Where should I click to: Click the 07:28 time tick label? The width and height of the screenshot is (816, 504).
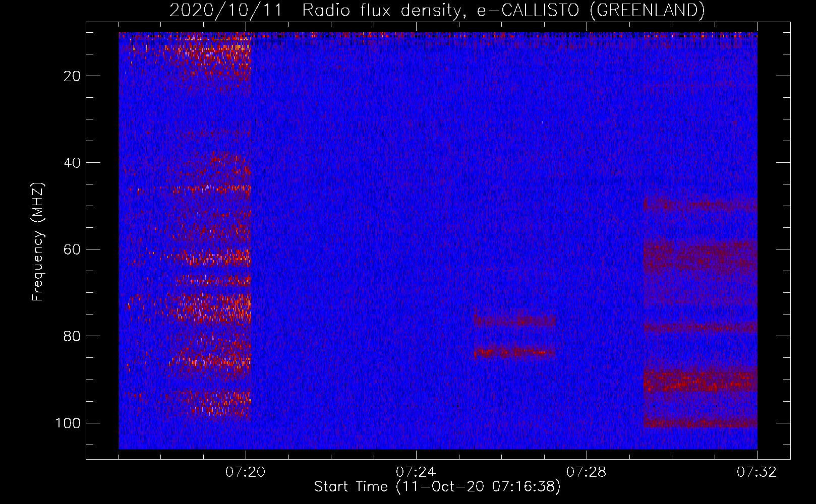pos(587,472)
